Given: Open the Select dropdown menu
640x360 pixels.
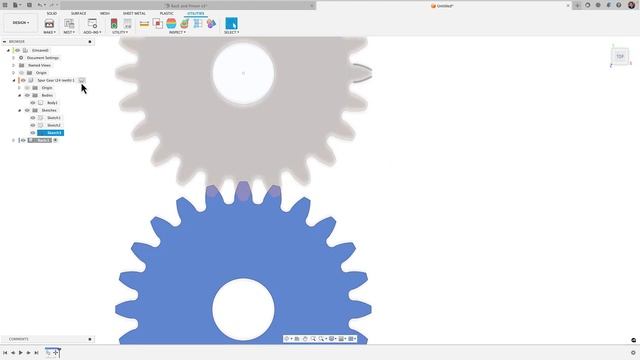Looking at the screenshot, I should coord(231,32).
